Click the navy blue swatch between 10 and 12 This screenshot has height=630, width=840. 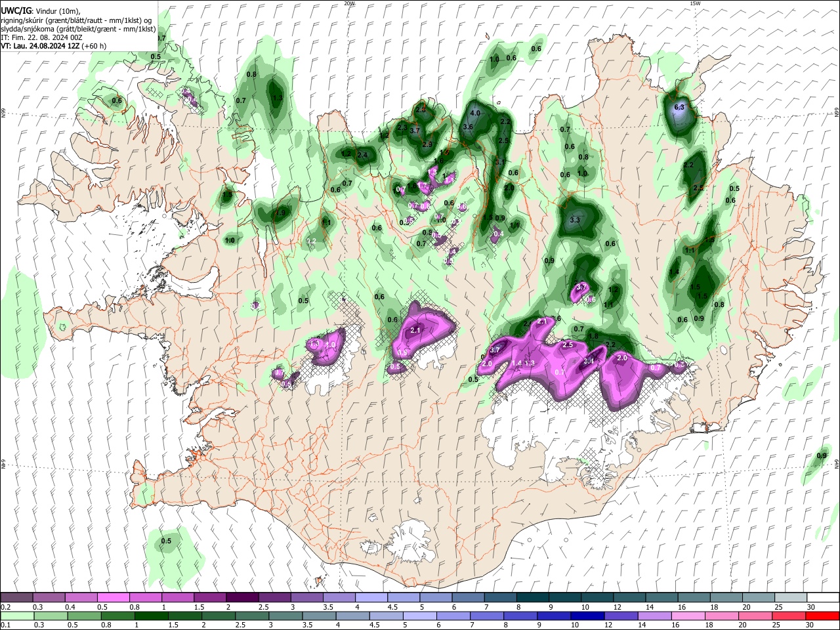pyautogui.click(x=587, y=616)
